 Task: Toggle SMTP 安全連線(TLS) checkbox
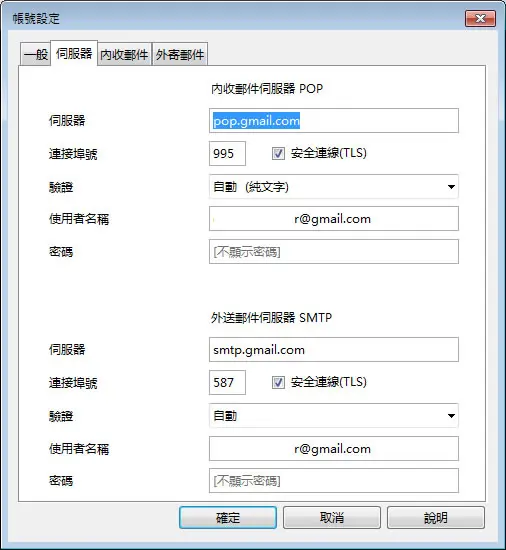[x=278, y=382]
